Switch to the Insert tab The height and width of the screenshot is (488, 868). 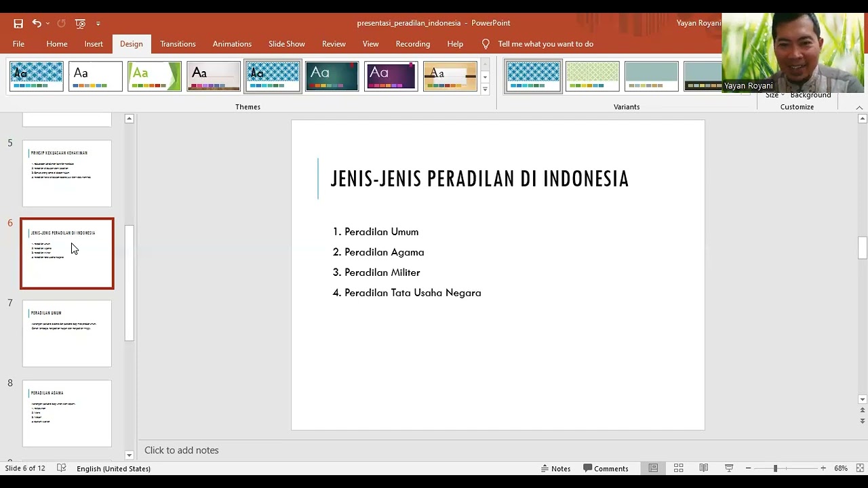point(94,44)
